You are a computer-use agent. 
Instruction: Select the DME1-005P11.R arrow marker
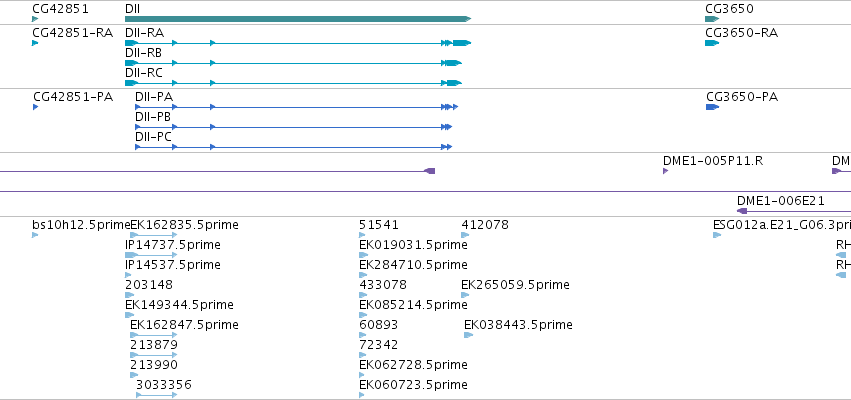(665, 171)
